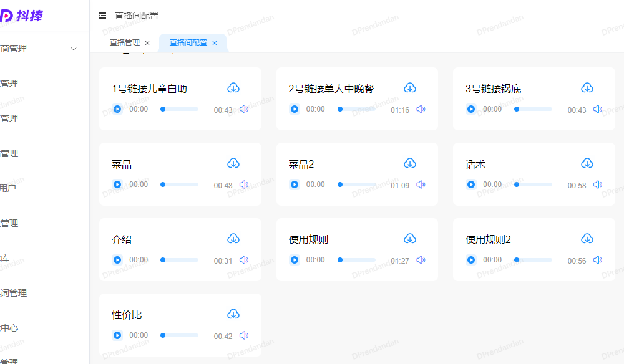This screenshot has width=624, height=364.
Task: Download the 性价比 audio
Action: [x=233, y=314]
